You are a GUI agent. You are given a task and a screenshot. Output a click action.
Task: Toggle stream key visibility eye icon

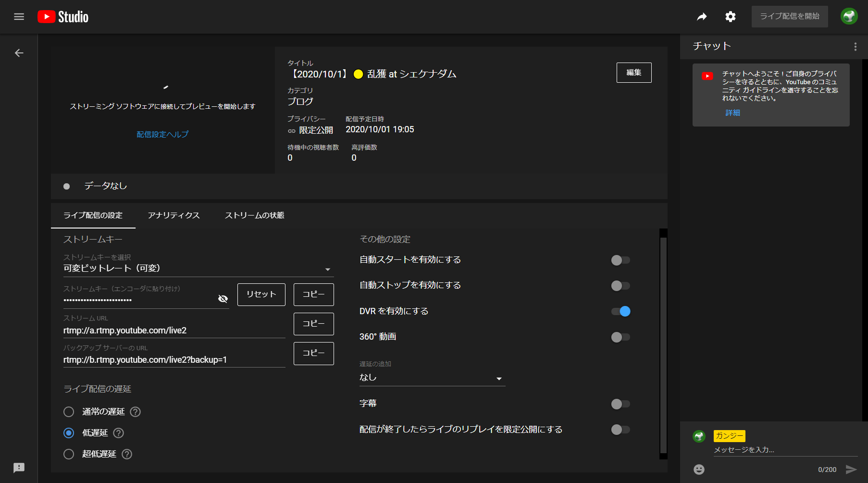click(x=223, y=299)
